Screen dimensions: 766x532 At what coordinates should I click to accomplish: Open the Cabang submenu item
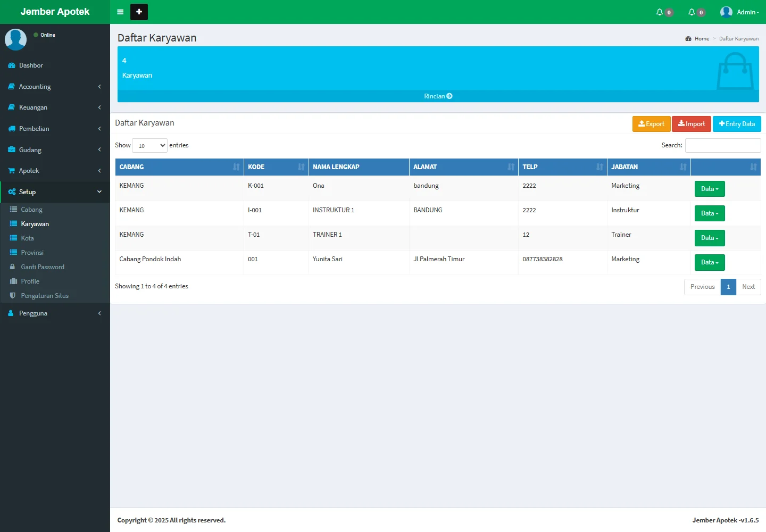click(x=31, y=210)
